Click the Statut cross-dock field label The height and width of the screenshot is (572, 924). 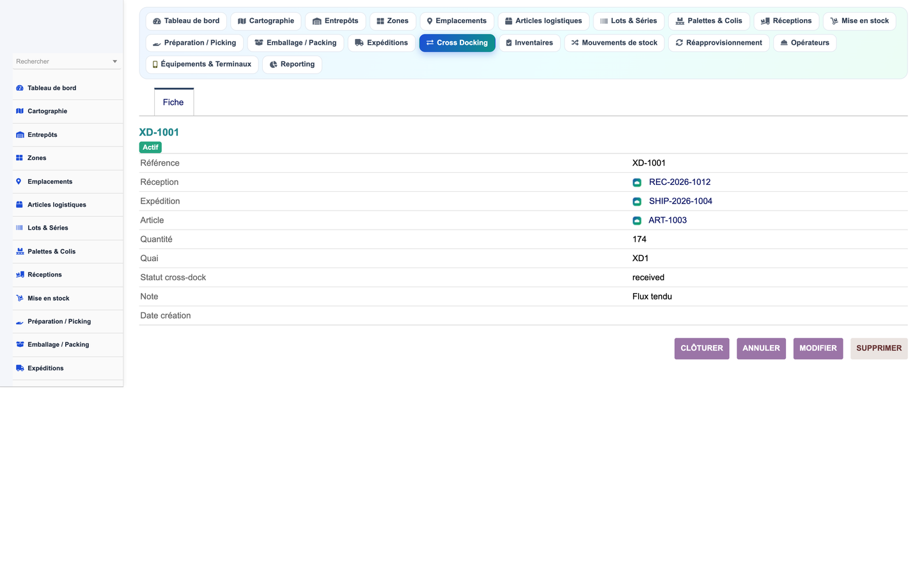click(173, 278)
